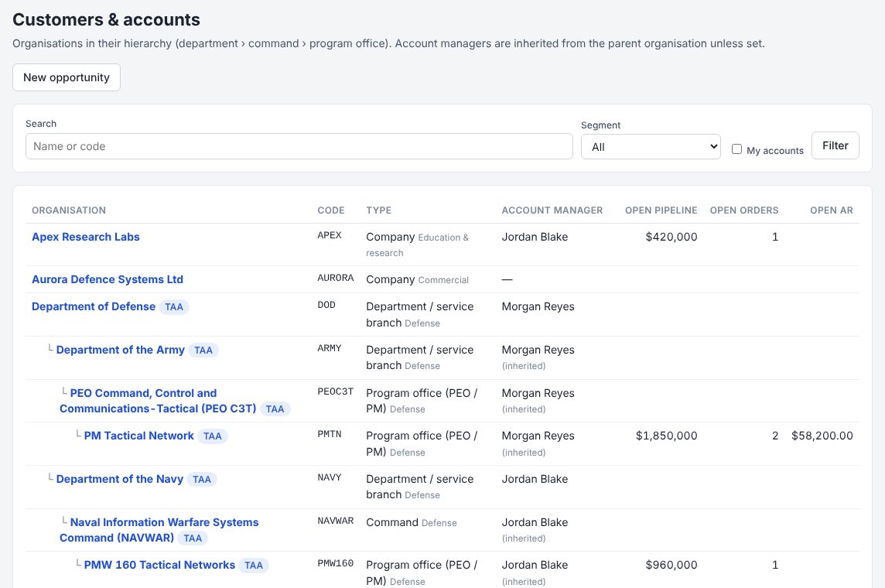The height and width of the screenshot is (588, 885).
Task: Open PMW 160 Tactical Networks link
Action: 159,565
